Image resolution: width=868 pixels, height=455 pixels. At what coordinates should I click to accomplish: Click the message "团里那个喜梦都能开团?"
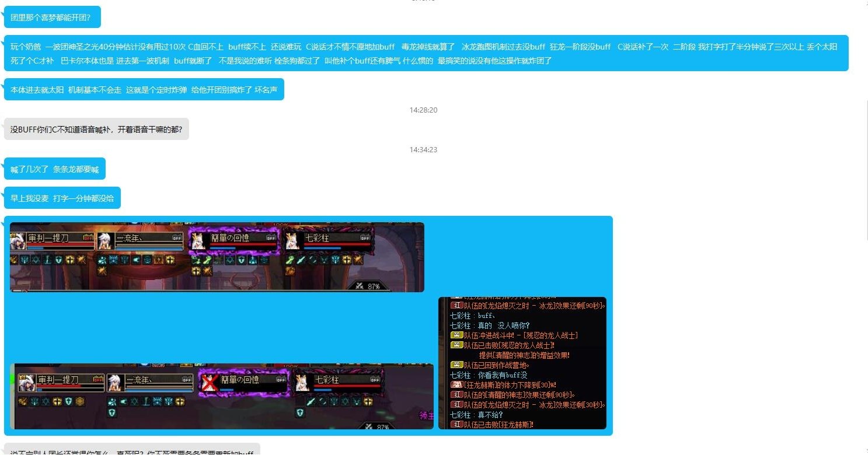pyautogui.click(x=53, y=17)
